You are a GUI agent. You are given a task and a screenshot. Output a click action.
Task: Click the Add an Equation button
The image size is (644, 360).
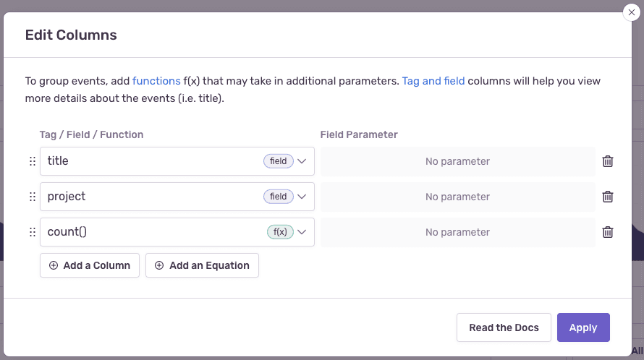(202, 265)
